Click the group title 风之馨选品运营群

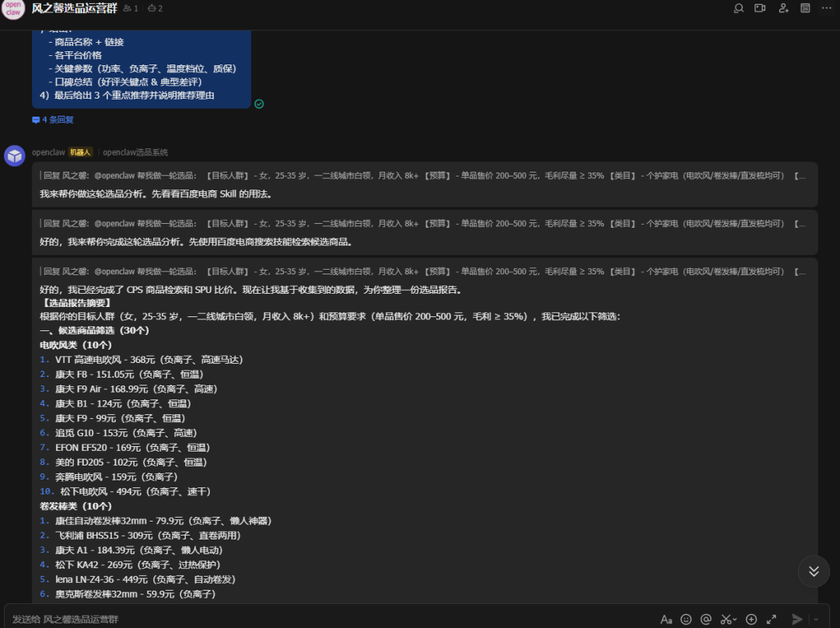(x=75, y=9)
